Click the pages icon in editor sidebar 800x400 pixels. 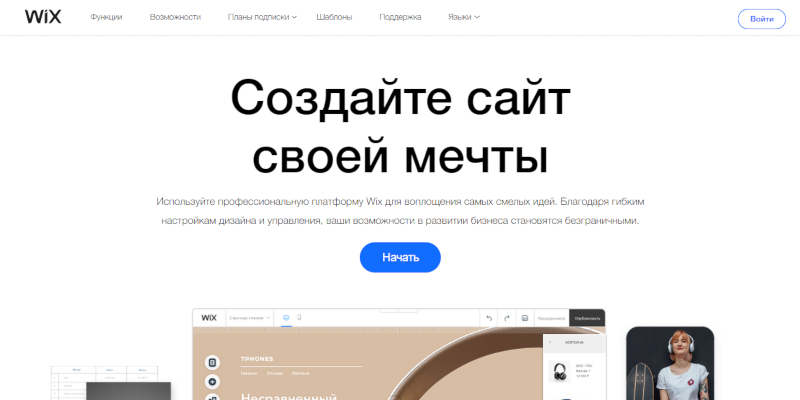point(212,362)
